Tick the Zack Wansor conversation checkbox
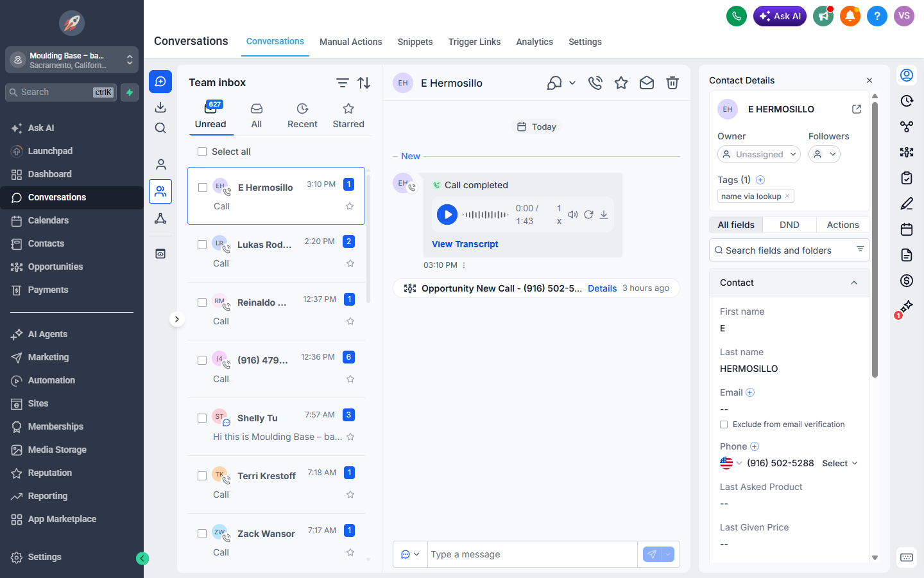This screenshot has height=578, width=924. pyautogui.click(x=202, y=534)
